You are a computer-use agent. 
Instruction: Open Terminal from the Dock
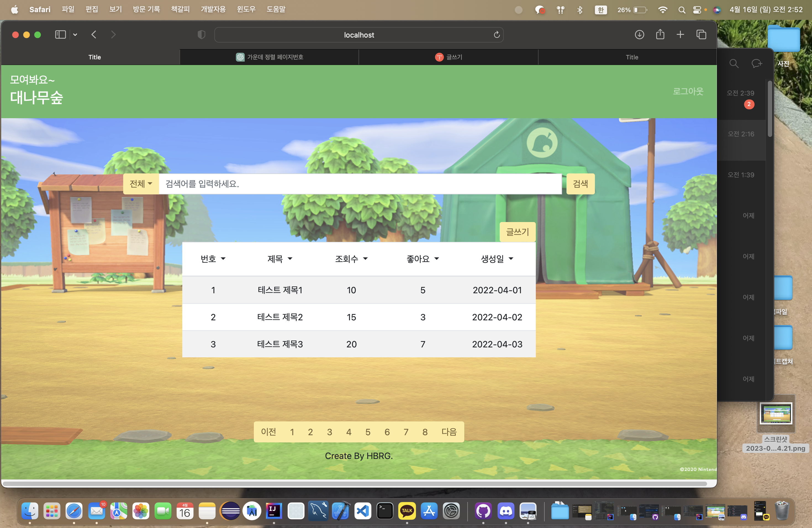point(384,511)
